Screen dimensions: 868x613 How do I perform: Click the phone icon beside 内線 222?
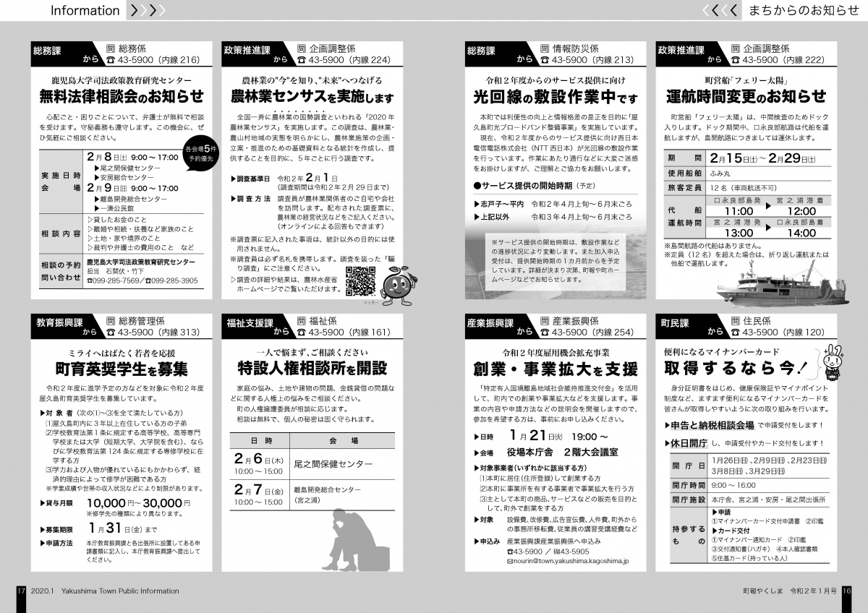click(736, 61)
